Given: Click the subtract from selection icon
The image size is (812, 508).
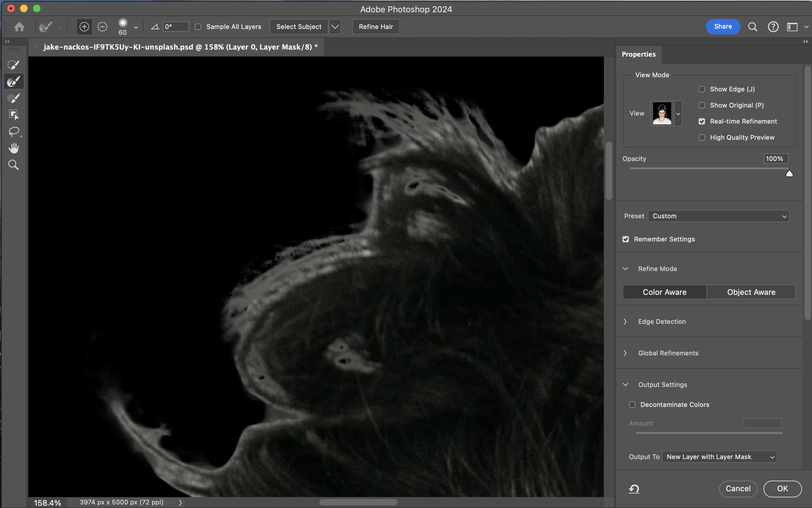Looking at the screenshot, I should pyautogui.click(x=102, y=26).
